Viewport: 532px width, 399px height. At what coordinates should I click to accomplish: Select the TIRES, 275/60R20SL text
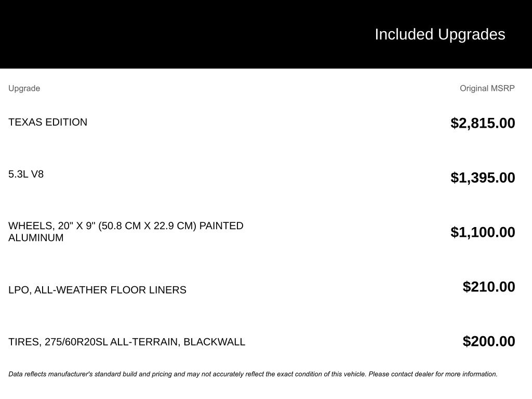(x=58, y=342)
